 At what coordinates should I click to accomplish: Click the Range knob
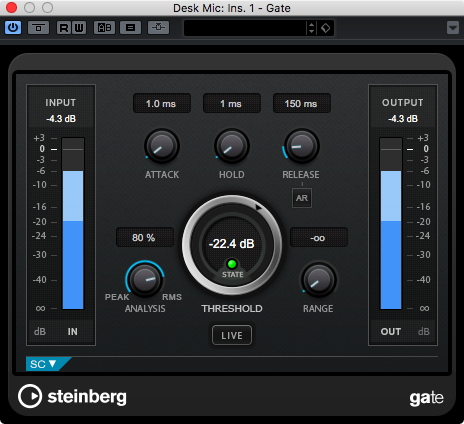[319, 280]
